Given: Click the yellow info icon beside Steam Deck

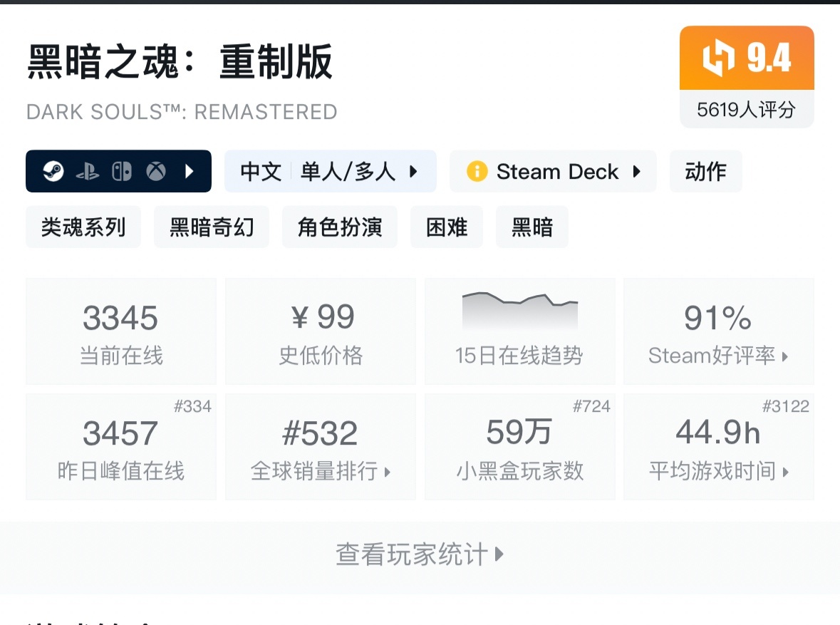Looking at the screenshot, I should click(478, 171).
